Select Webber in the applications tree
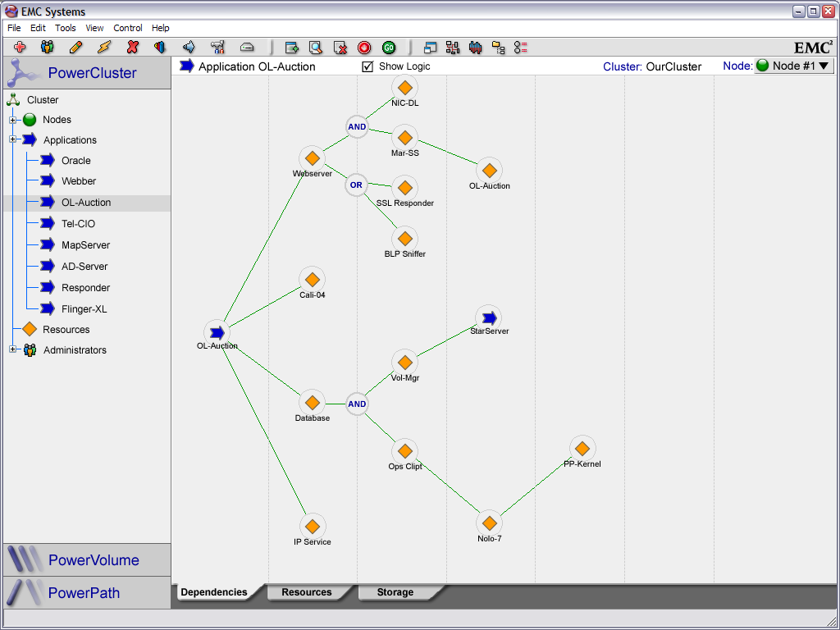The width and height of the screenshot is (840, 630). pos(79,181)
